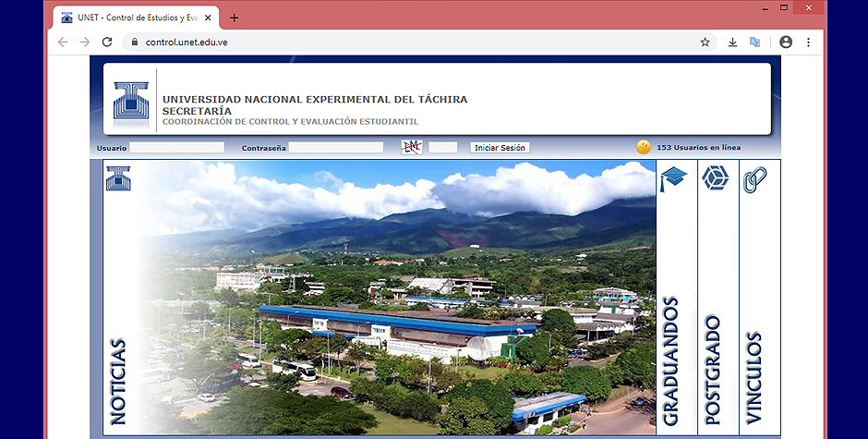
Task: Select the UNET Control de Estudios tab
Action: tap(136, 18)
